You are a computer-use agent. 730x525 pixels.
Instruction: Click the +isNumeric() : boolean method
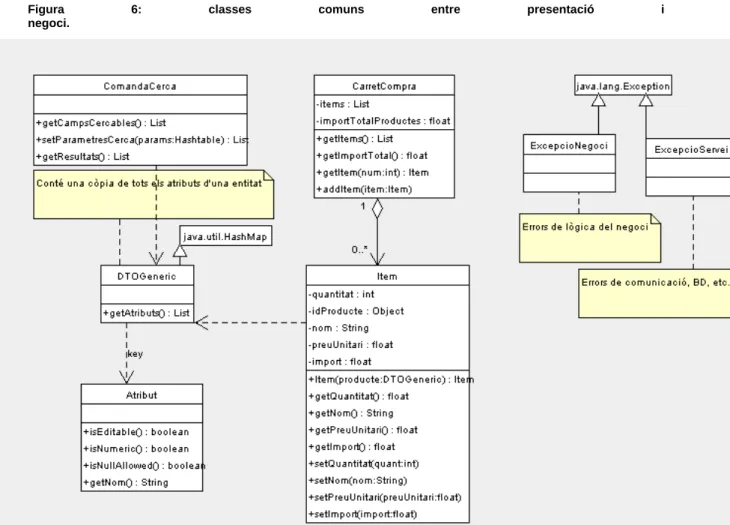click(136, 449)
